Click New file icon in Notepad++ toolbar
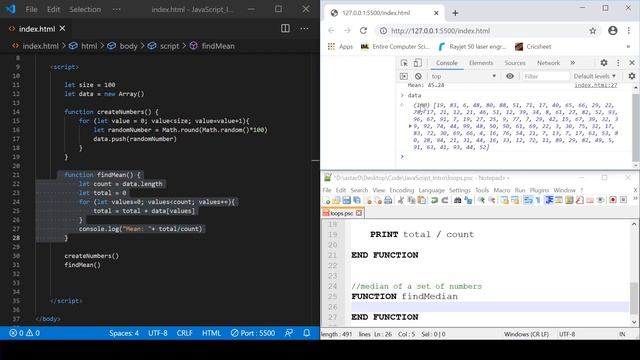Viewport: 640px width, 360px height. [x=326, y=200]
